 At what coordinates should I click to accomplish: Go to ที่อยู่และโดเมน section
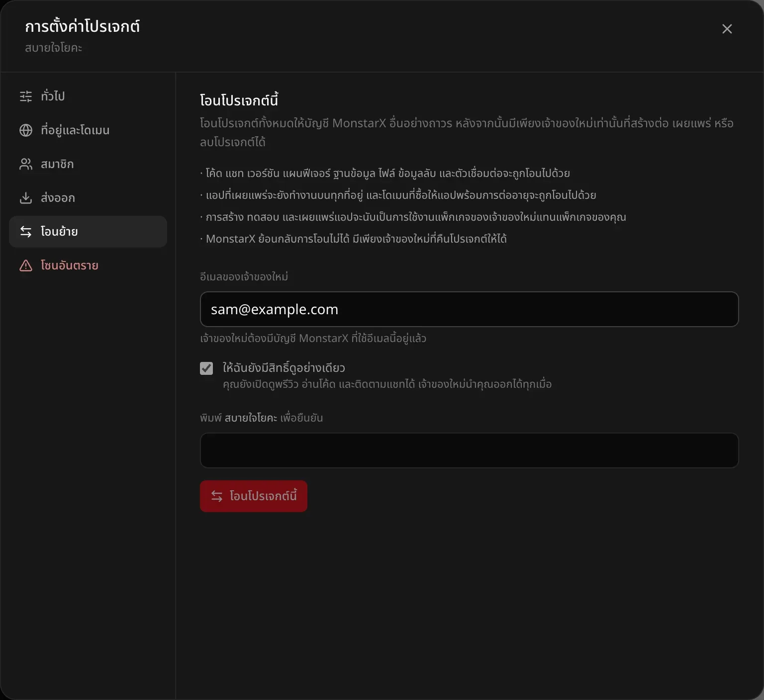pos(88,130)
